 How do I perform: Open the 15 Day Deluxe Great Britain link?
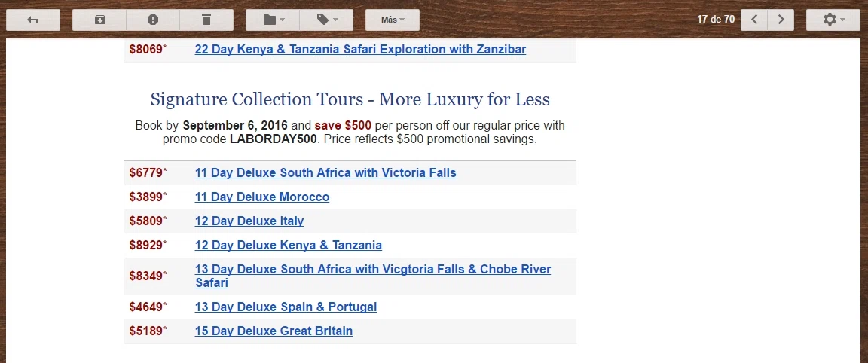click(x=274, y=331)
